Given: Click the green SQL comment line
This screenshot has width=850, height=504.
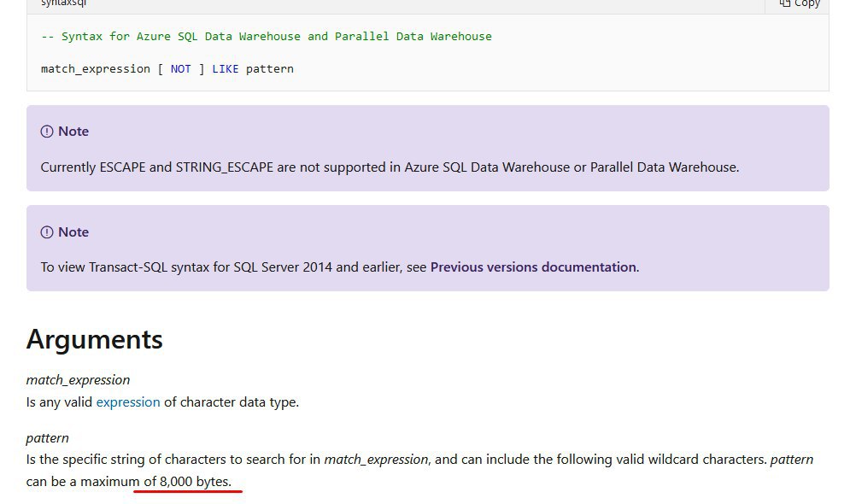Looking at the screenshot, I should (267, 37).
